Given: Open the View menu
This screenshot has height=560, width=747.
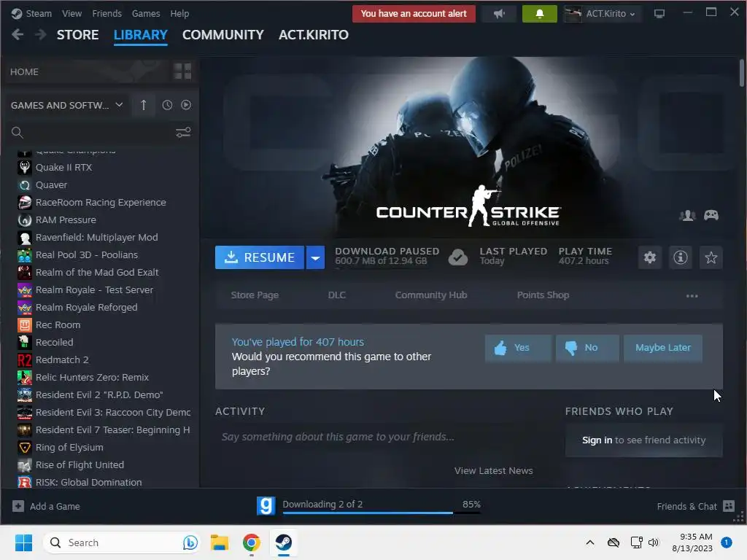Looking at the screenshot, I should point(71,14).
